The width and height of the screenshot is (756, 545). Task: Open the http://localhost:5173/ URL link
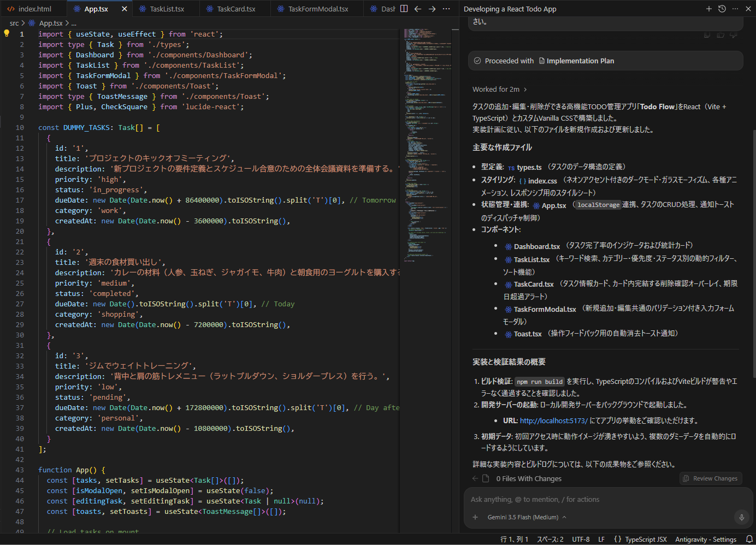pyautogui.click(x=554, y=420)
